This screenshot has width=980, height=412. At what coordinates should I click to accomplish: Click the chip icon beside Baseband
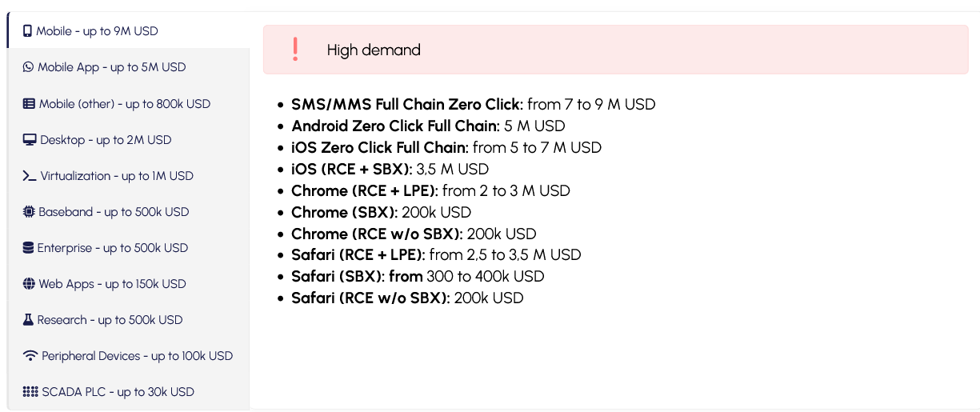29,212
